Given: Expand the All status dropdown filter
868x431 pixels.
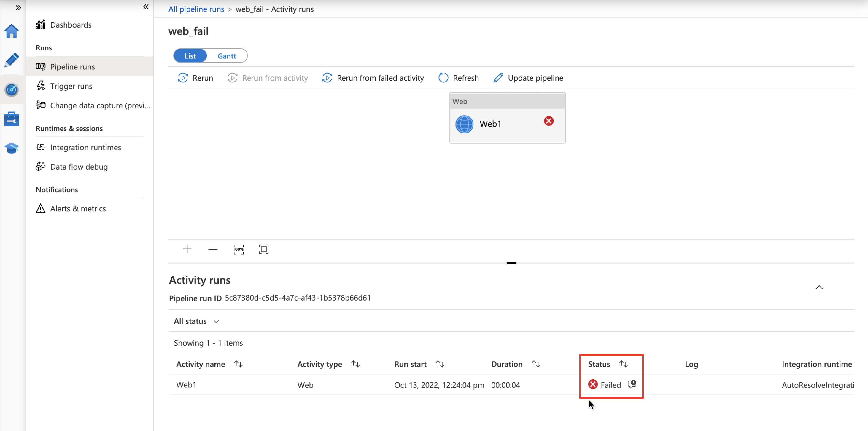Looking at the screenshot, I should (196, 321).
